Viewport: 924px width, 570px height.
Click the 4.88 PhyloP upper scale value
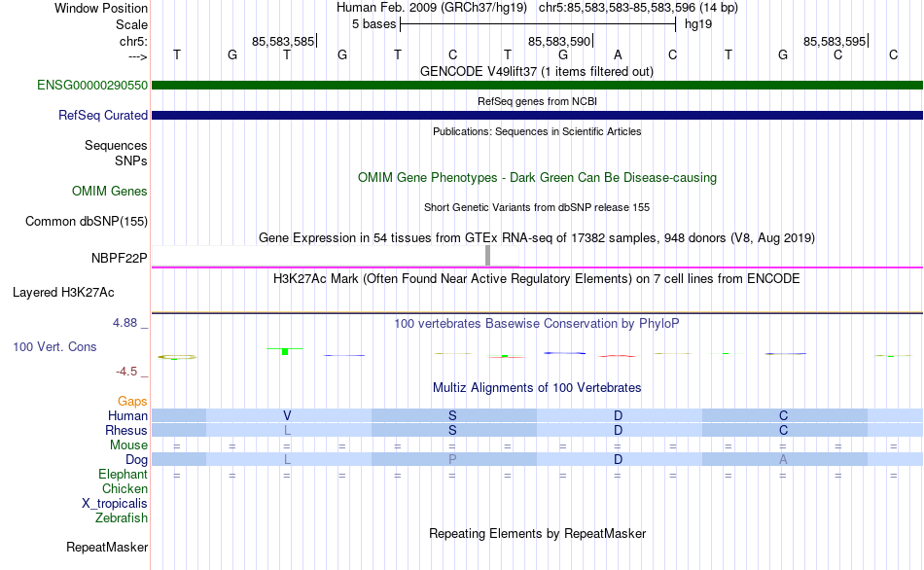(124, 322)
